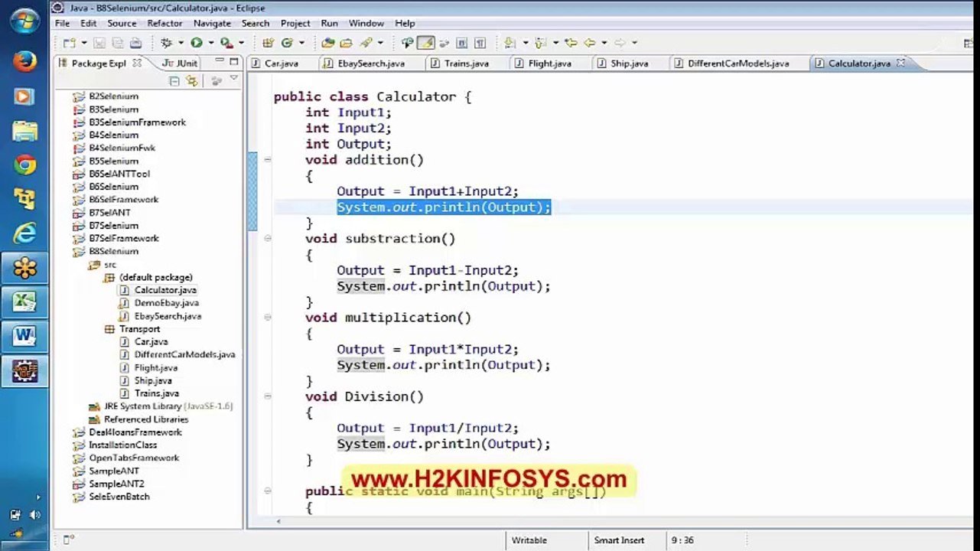This screenshot has width=980, height=551.
Task: Open Google Chrome from the taskbar
Action: [24, 165]
